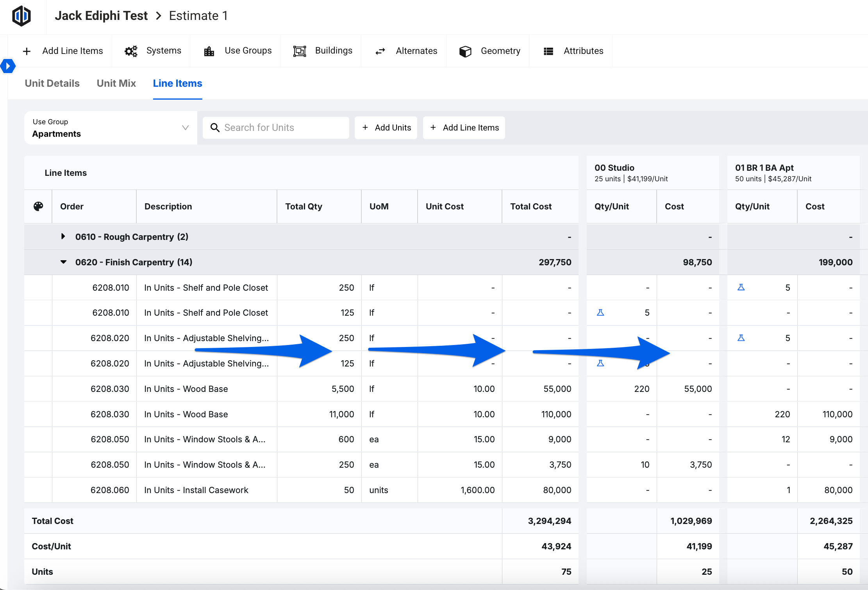Image resolution: width=868 pixels, height=590 pixels.
Task: Click the Use Groups building icon
Action: pyautogui.click(x=209, y=51)
